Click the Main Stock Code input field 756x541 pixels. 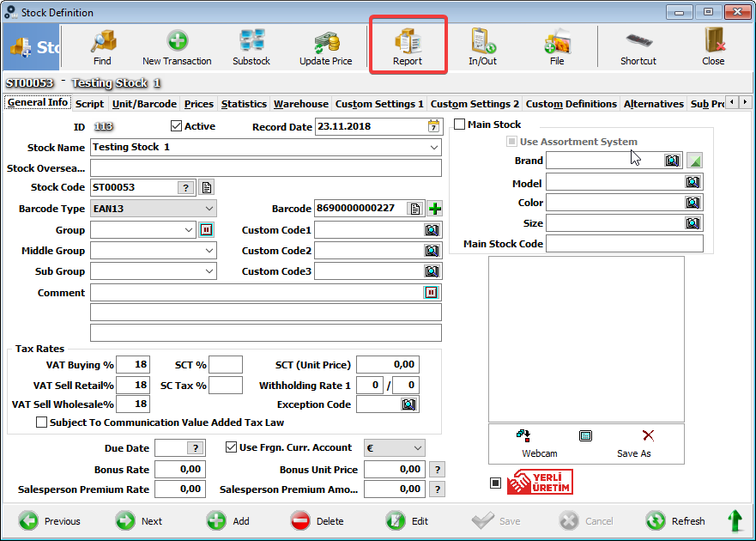click(625, 244)
